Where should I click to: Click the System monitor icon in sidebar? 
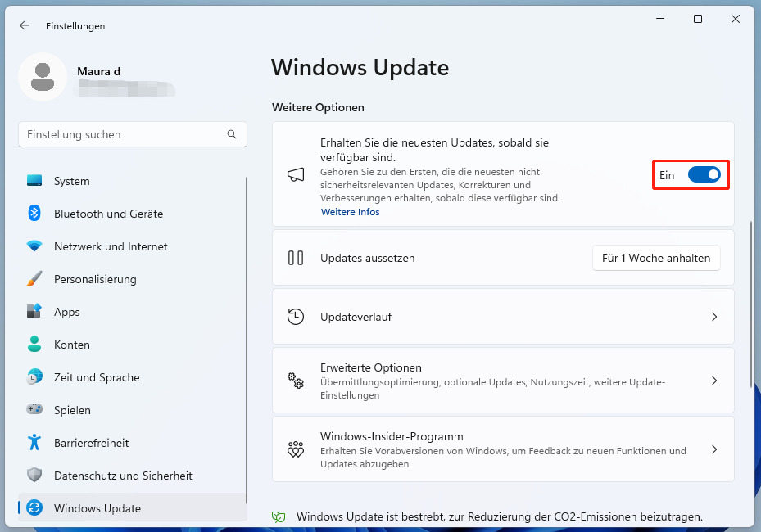[x=34, y=181]
